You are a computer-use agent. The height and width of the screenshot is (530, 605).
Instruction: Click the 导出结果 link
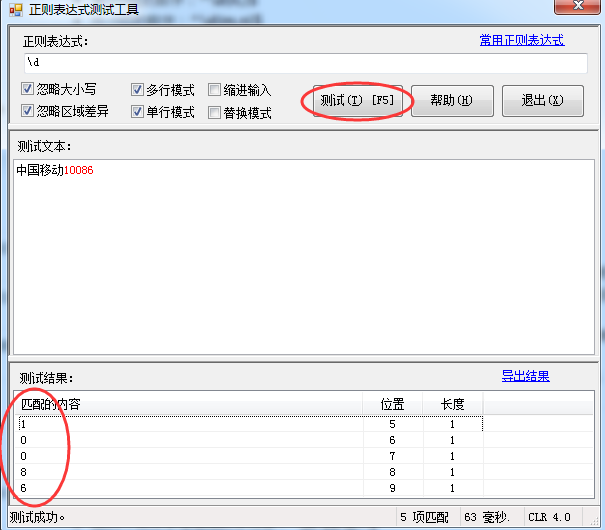click(525, 376)
